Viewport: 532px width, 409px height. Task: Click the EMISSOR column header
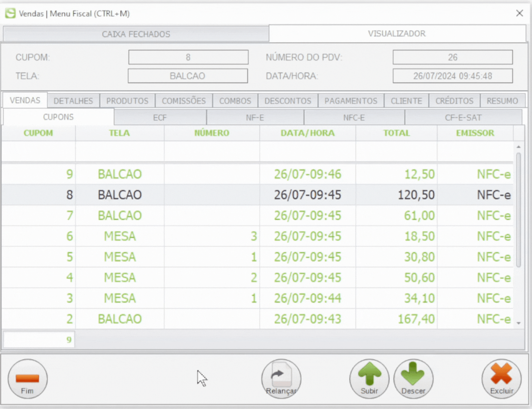coord(475,133)
